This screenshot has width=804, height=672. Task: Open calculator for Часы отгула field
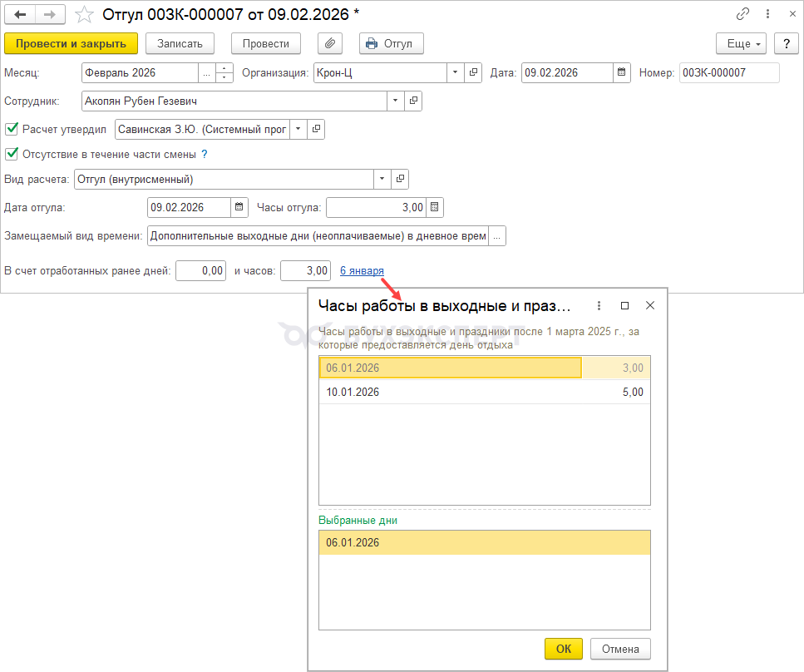click(x=435, y=207)
